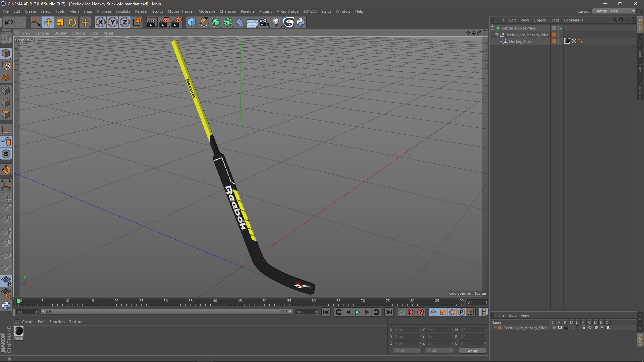Switch to Make Editable mode

pos(6,39)
